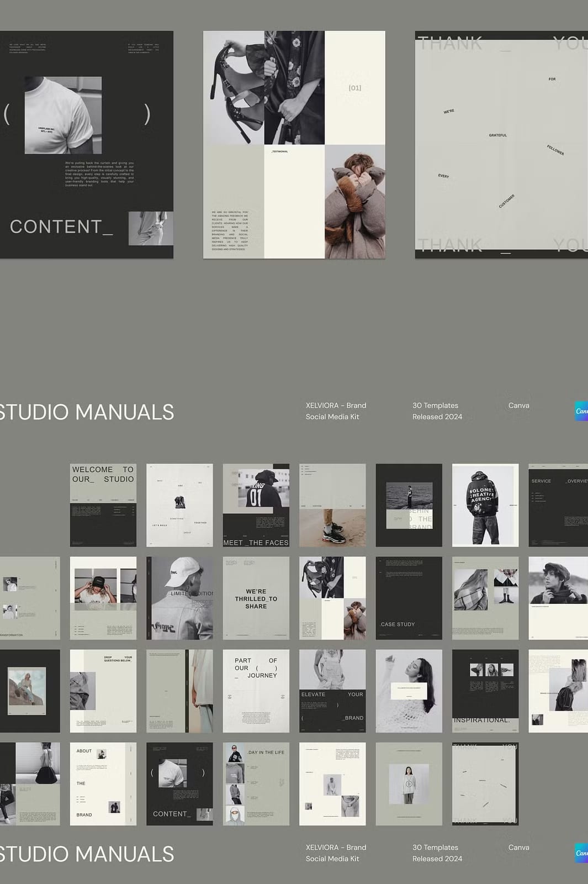The height and width of the screenshot is (884, 588).
Task: Click 'CONTENT_' title on the large dark preview
Action: (x=61, y=227)
